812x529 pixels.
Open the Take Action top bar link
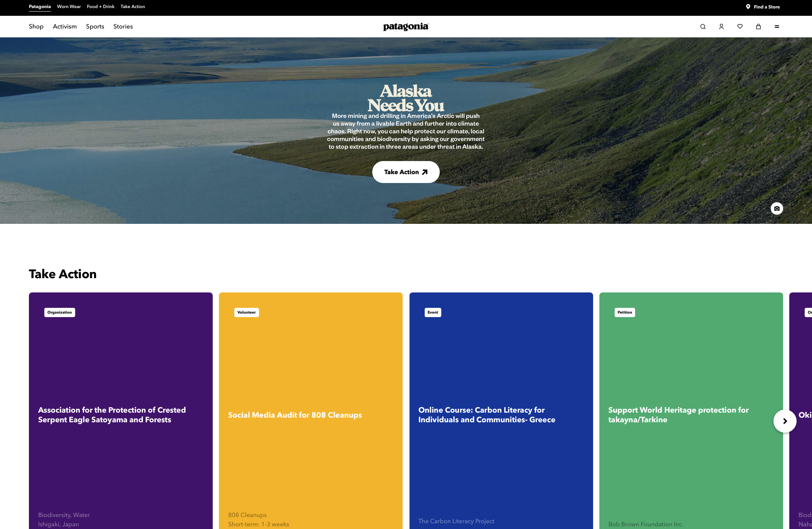point(133,7)
